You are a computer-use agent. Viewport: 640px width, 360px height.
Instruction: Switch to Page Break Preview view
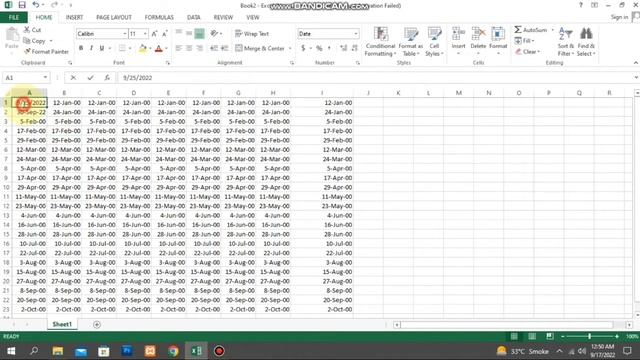(550, 336)
